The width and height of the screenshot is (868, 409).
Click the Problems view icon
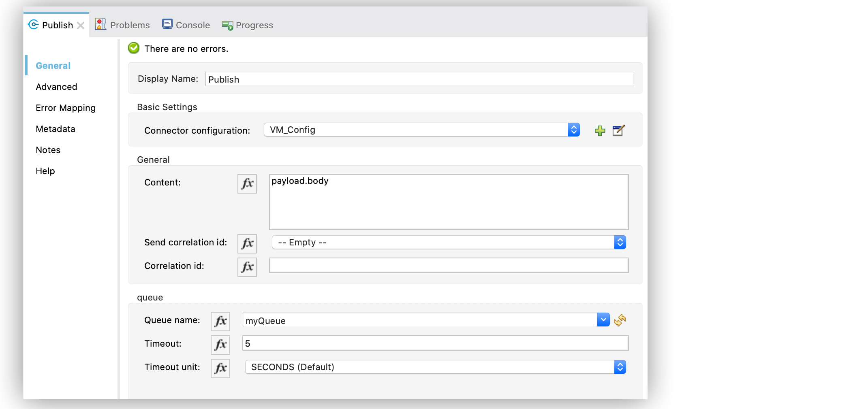100,24
